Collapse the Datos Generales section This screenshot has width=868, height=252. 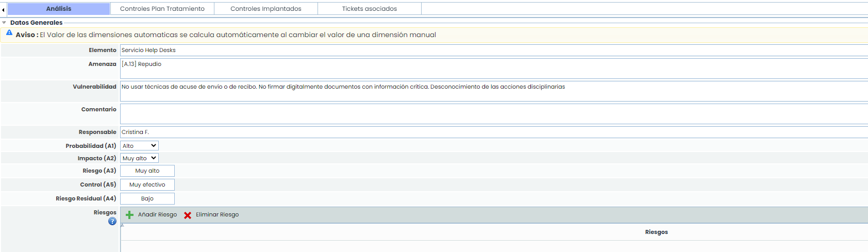[4, 23]
